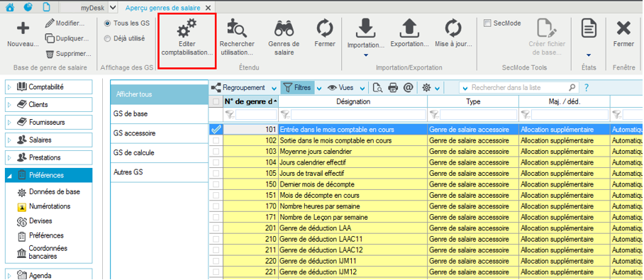The image size is (644, 280).
Task: Select GS de base category
Action: pos(160,113)
